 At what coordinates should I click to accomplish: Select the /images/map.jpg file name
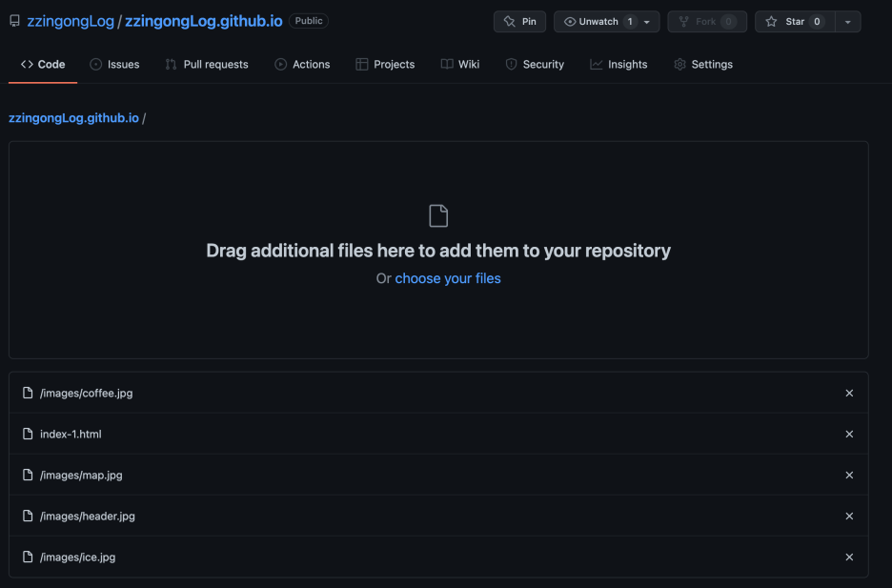(x=81, y=475)
